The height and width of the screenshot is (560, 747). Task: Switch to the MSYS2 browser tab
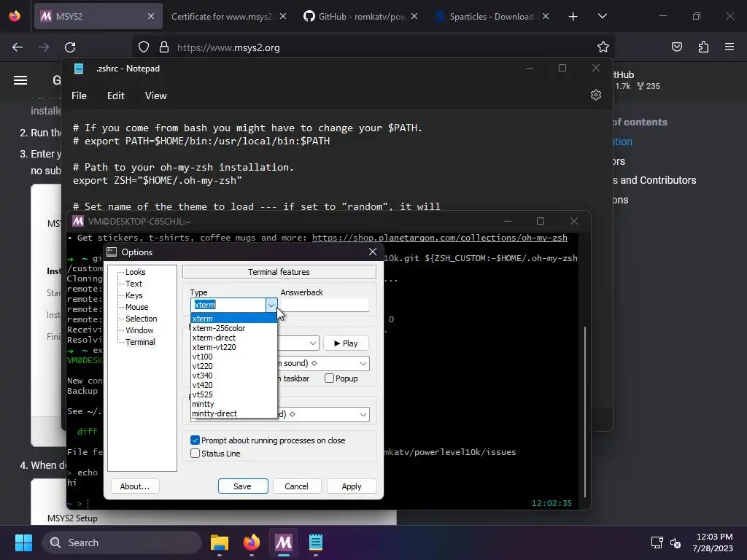pos(98,16)
